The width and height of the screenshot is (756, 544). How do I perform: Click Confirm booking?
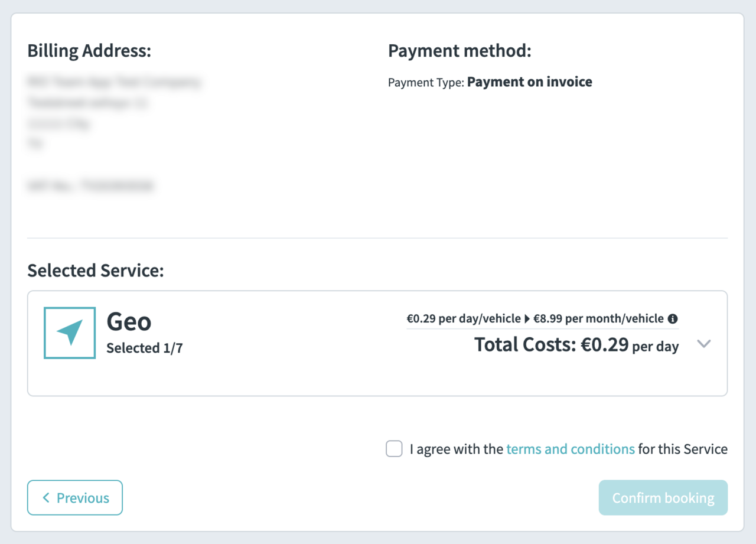[663, 497]
